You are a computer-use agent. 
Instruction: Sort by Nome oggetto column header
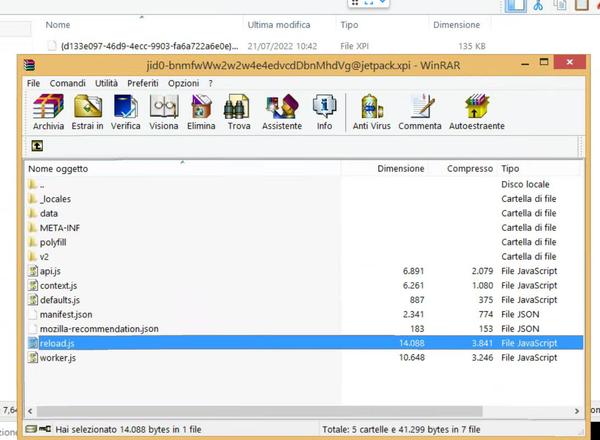tap(183, 169)
